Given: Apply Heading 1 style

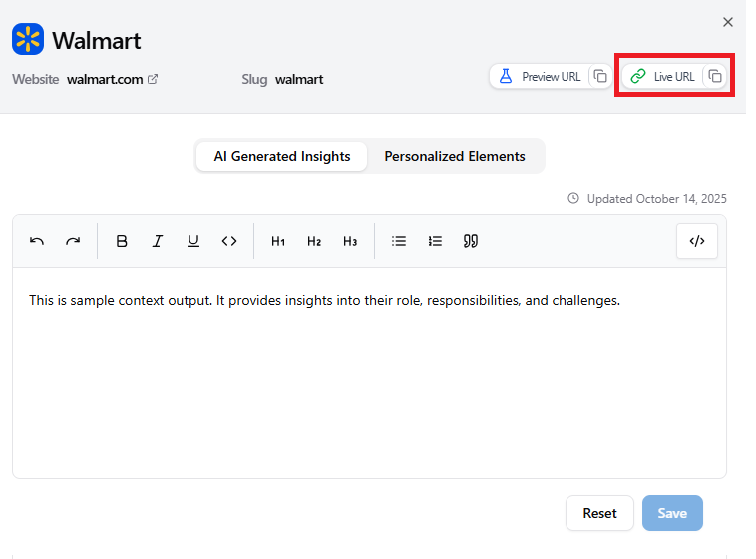Looking at the screenshot, I should (x=278, y=241).
